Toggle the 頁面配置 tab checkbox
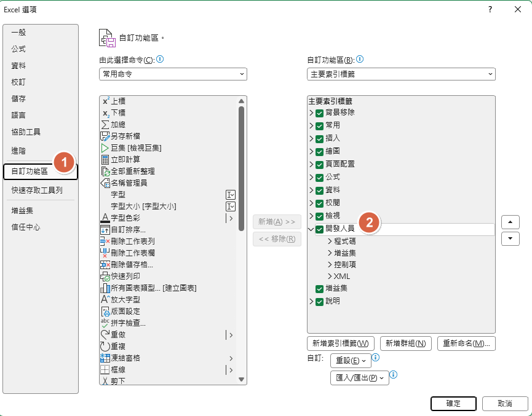The image size is (532, 416). pos(319,165)
